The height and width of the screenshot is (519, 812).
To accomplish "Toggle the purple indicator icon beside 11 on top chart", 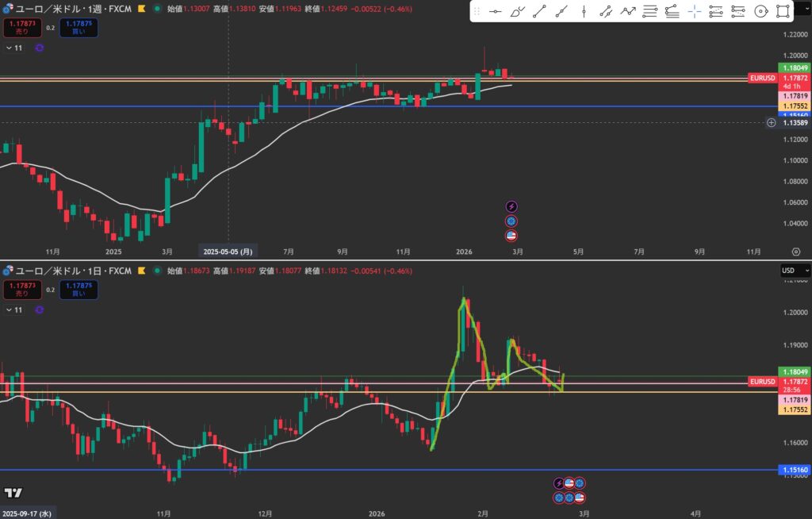I will pyautogui.click(x=40, y=48).
